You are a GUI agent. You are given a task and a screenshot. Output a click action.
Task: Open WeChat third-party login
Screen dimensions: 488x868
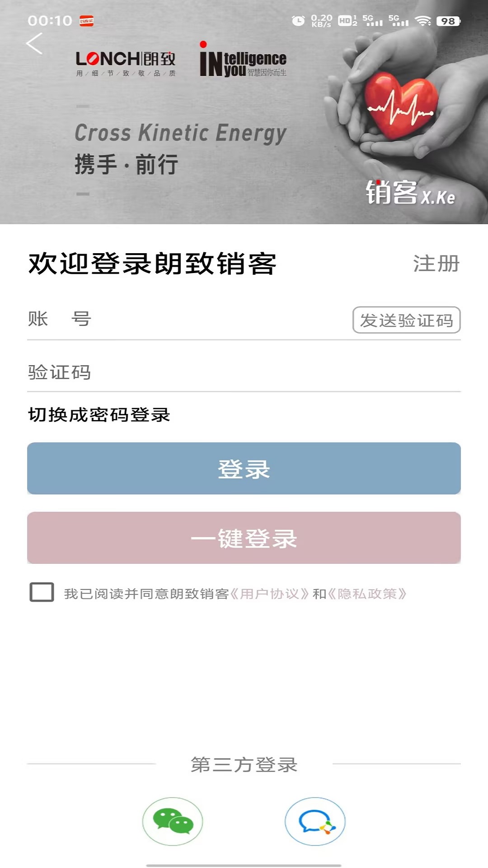click(173, 821)
